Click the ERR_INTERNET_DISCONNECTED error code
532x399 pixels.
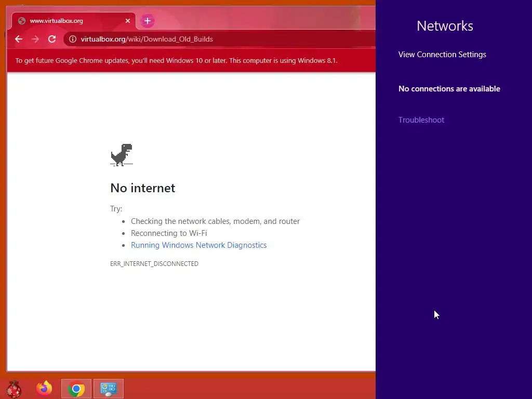click(x=154, y=263)
